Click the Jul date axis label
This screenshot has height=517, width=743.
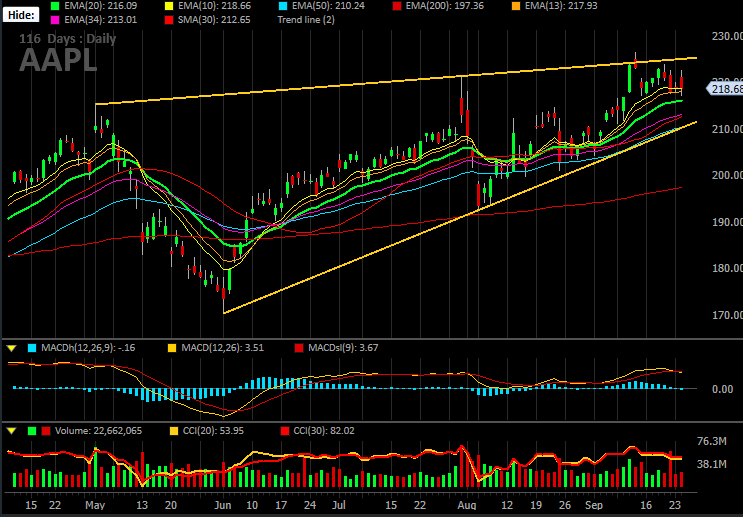pos(339,506)
